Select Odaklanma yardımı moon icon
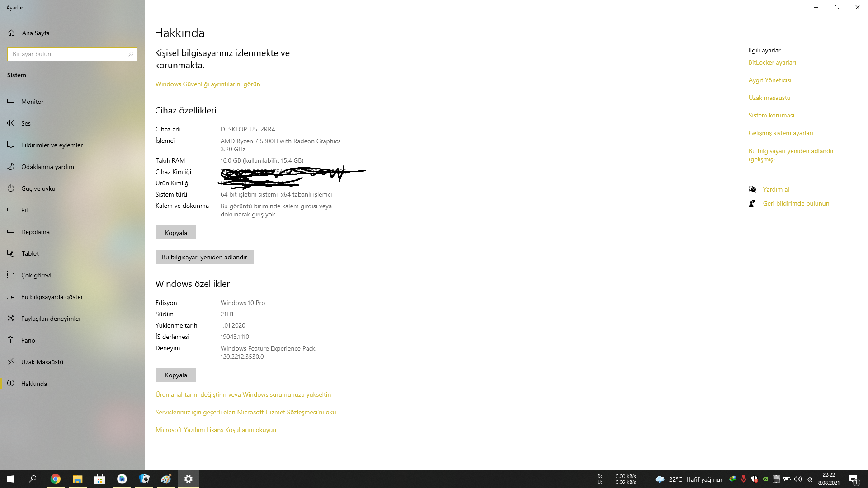The height and width of the screenshot is (488, 868). click(x=11, y=167)
